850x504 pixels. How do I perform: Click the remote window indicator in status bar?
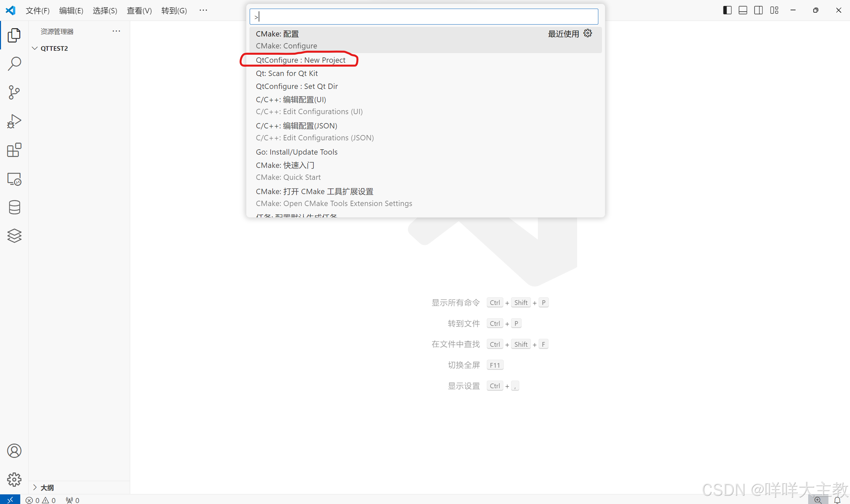[10, 500]
